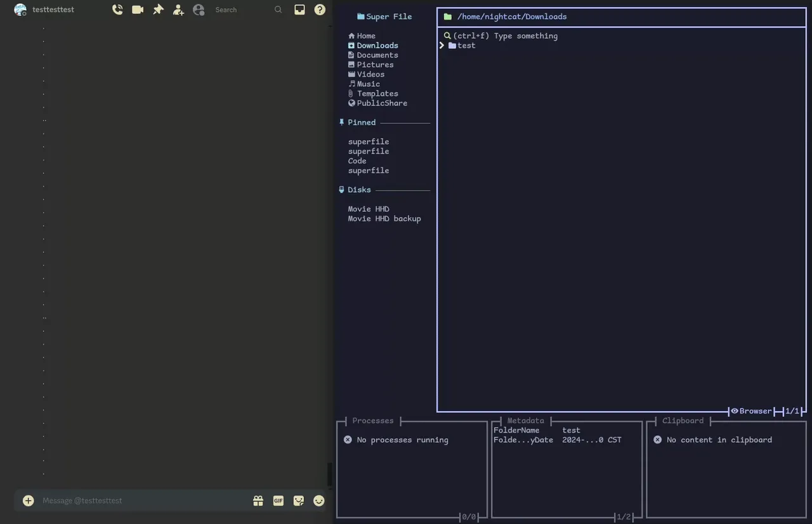This screenshot has width=812, height=524.
Task: Collapse the Pinned section
Action: click(362, 122)
